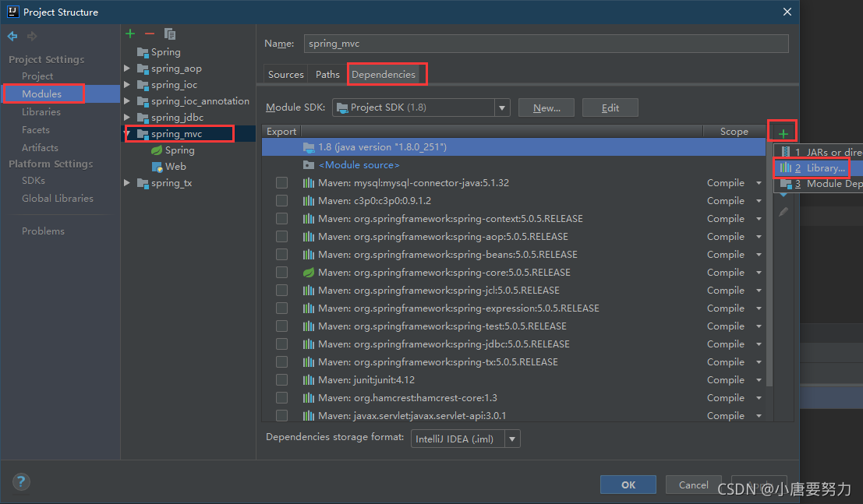Screen dimensions: 863x504
Task: Remove the selected module with the minus icon
Action: [150, 33]
